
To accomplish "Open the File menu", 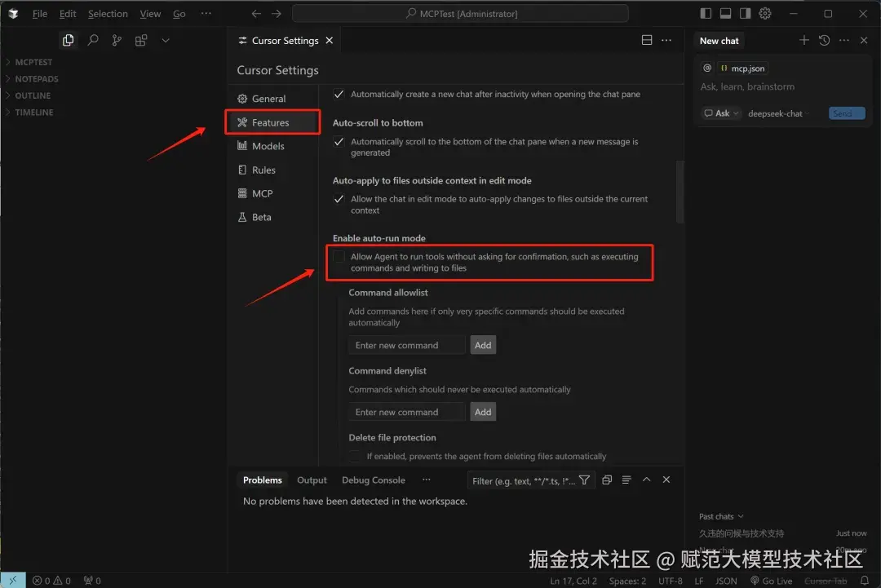I will (40, 14).
